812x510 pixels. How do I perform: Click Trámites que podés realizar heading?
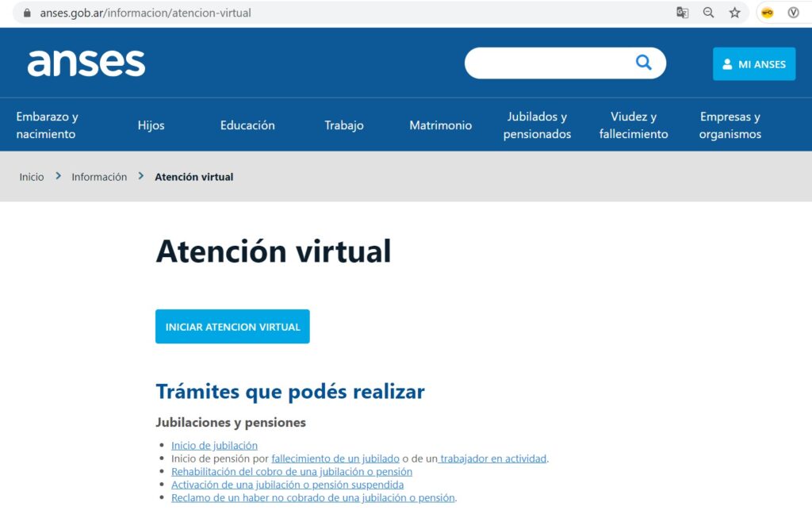pyautogui.click(x=290, y=392)
